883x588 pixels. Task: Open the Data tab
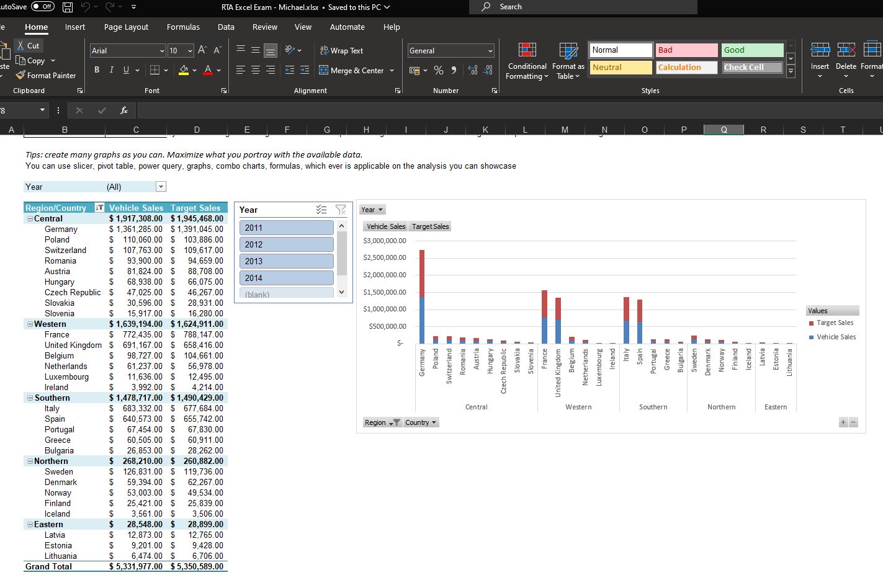(x=226, y=27)
